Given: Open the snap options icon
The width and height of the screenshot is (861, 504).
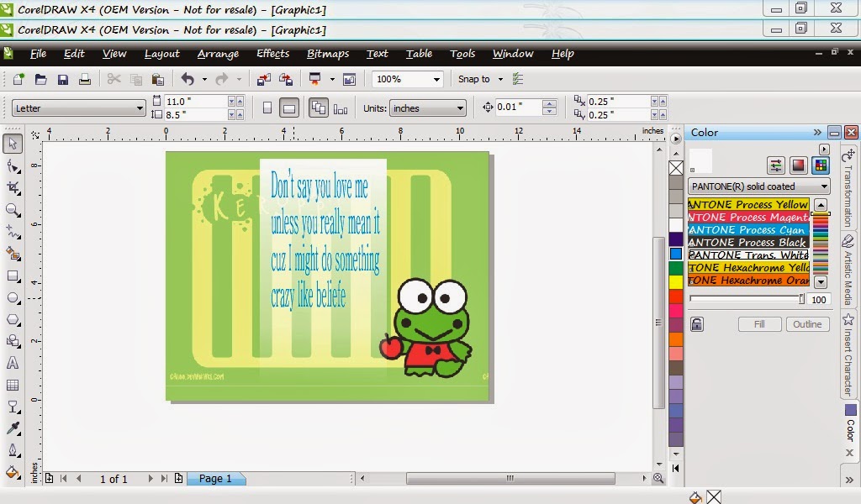Looking at the screenshot, I should (518, 80).
